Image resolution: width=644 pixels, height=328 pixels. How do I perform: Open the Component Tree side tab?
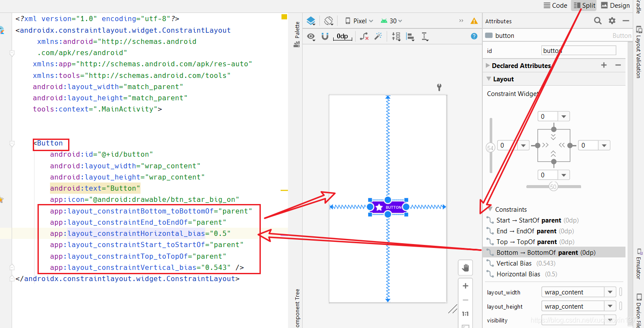coord(297,308)
